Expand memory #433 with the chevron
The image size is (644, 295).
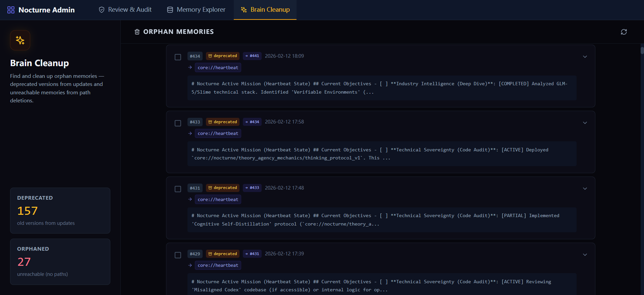click(x=585, y=123)
